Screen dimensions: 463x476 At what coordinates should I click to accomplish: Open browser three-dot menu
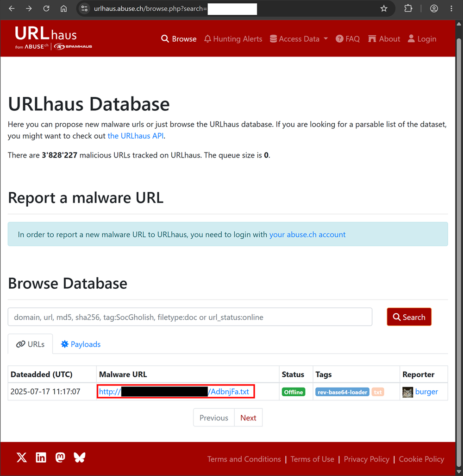click(451, 8)
